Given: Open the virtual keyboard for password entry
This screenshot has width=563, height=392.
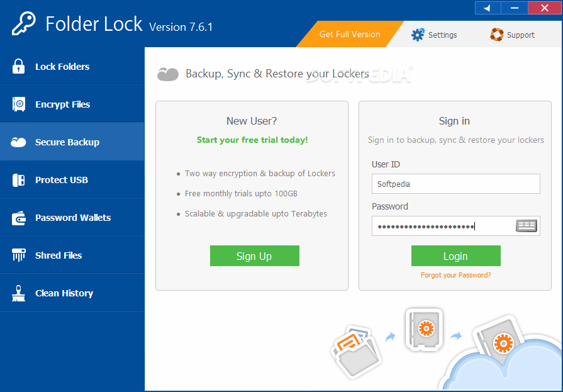Looking at the screenshot, I should tap(527, 225).
